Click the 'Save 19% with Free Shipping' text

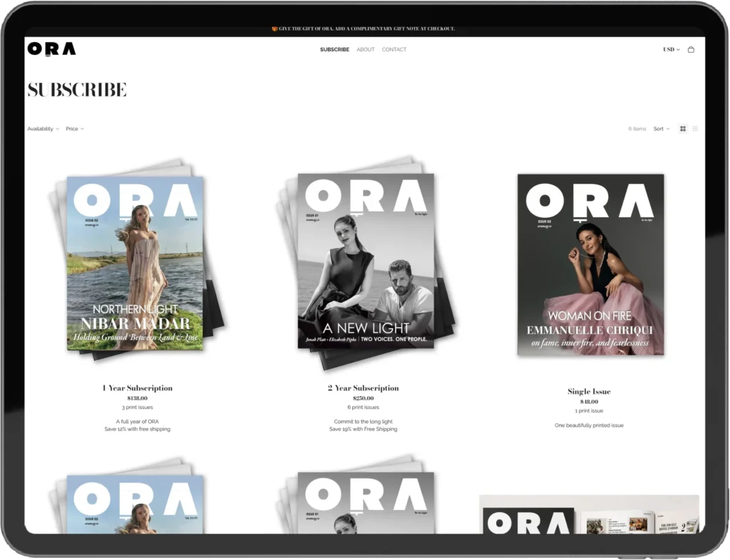[x=363, y=430]
